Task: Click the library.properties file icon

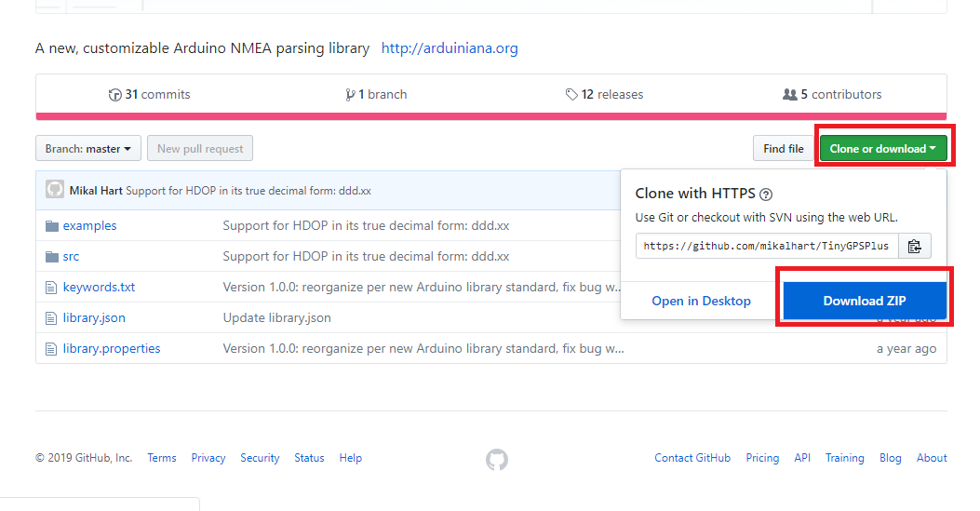Action: point(52,349)
